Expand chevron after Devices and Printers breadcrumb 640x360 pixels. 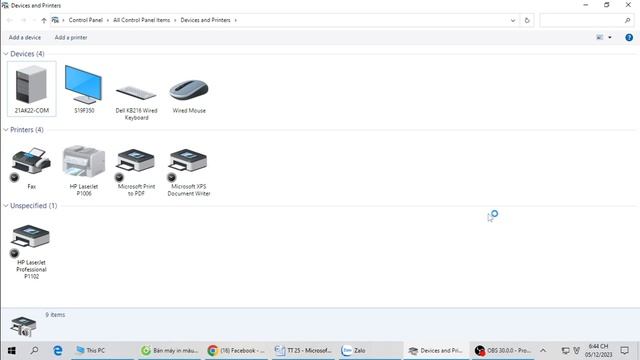pyautogui.click(x=236, y=20)
